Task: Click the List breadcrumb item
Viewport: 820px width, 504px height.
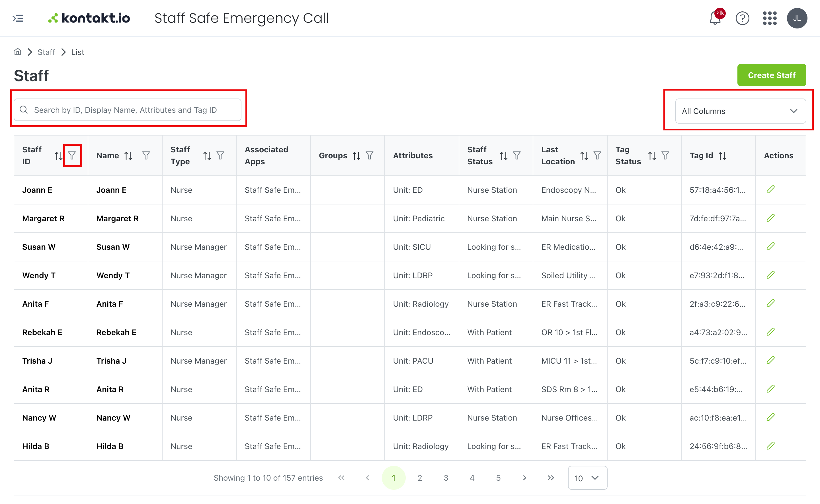Action: coord(78,52)
